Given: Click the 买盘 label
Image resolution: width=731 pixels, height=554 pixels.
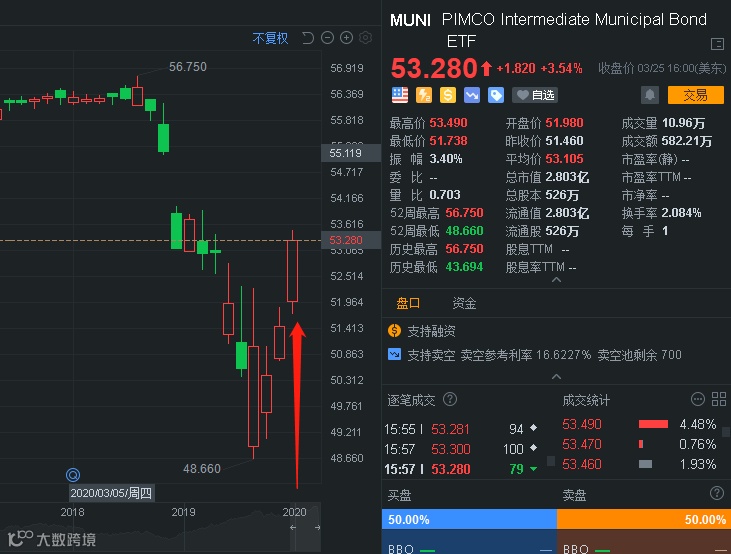Looking at the screenshot, I should [400, 494].
